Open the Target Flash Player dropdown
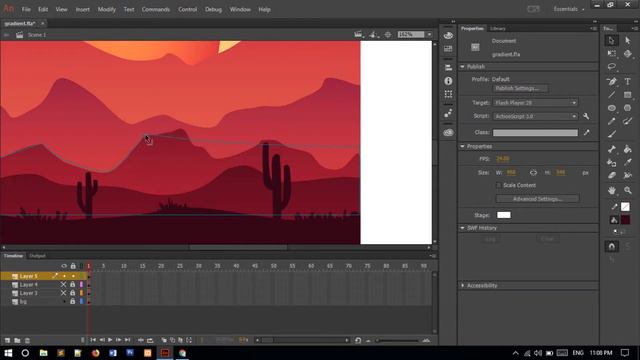The image size is (640, 360). (x=536, y=103)
